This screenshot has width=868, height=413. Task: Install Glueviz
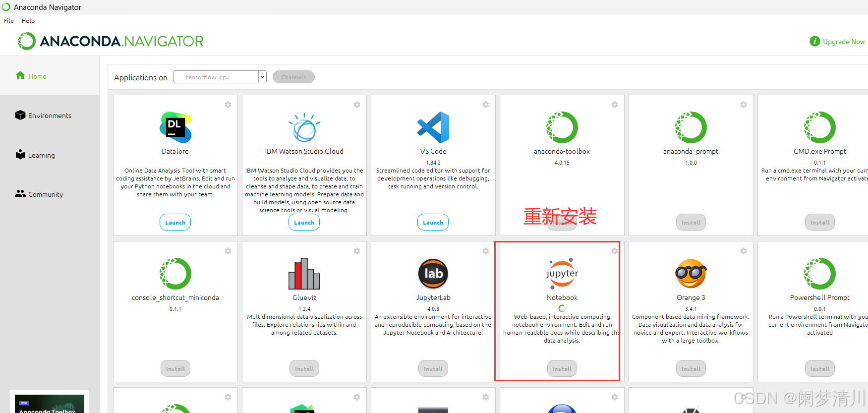tap(304, 369)
